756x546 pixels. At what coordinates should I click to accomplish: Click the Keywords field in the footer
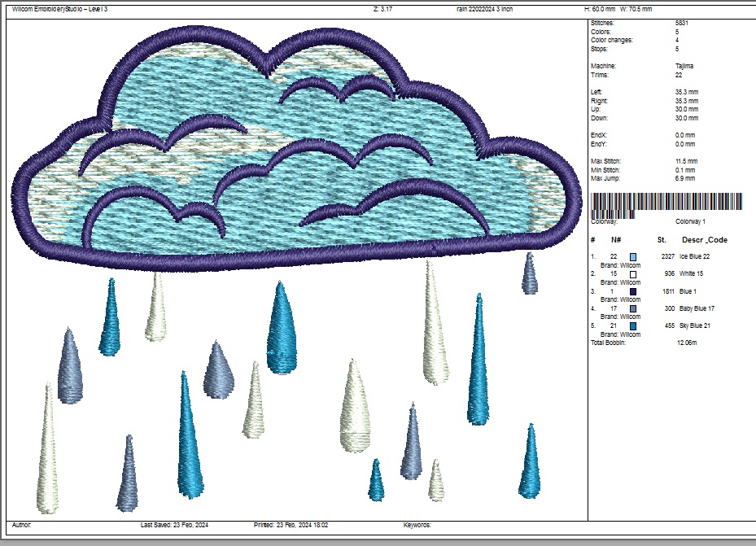pyautogui.click(x=417, y=526)
